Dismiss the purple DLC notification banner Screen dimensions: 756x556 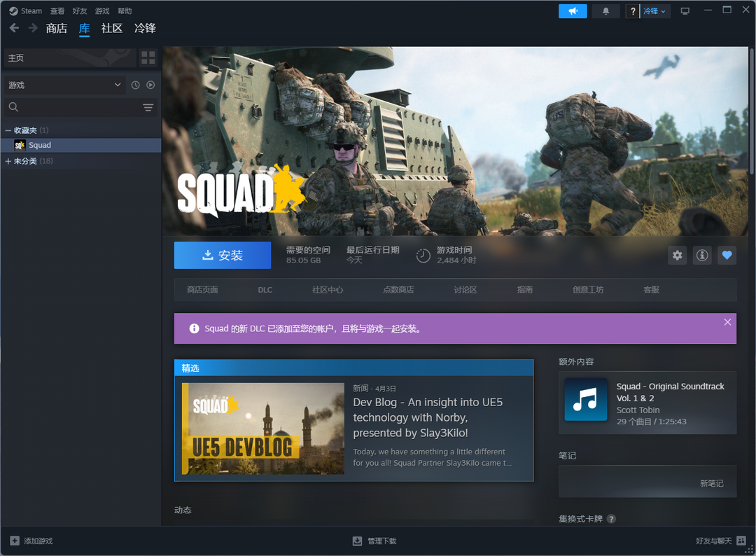pyautogui.click(x=727, y=322)
